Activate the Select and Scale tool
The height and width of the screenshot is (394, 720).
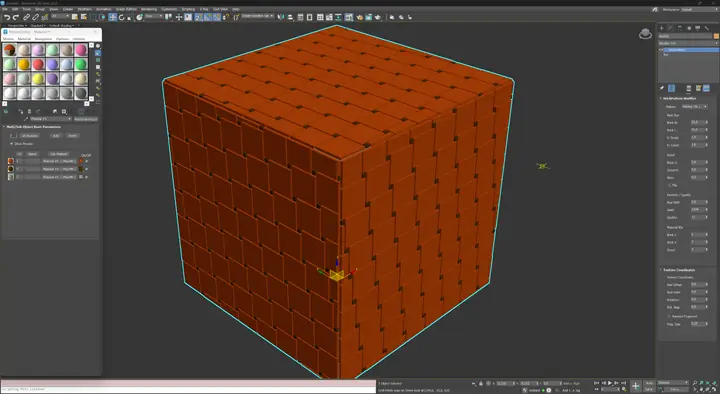(129, 17)
